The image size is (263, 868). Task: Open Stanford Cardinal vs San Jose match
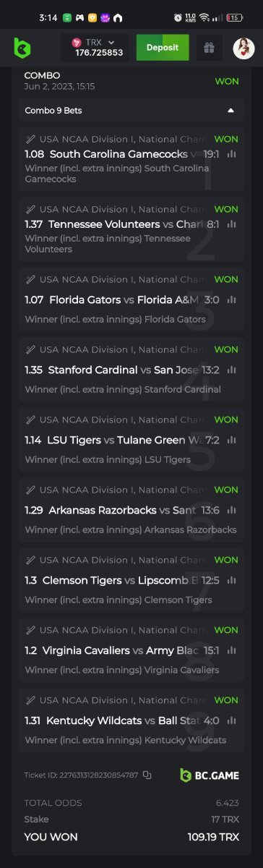point(131,370)
